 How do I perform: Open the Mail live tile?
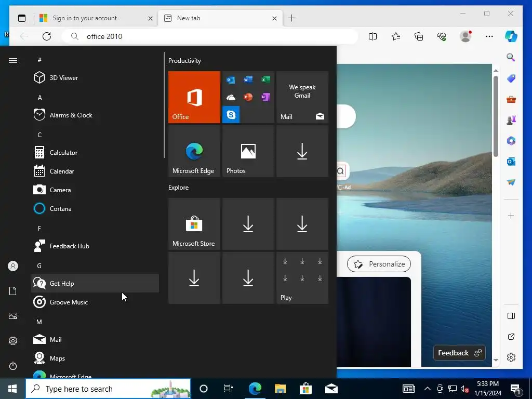[x=302, y=97]
